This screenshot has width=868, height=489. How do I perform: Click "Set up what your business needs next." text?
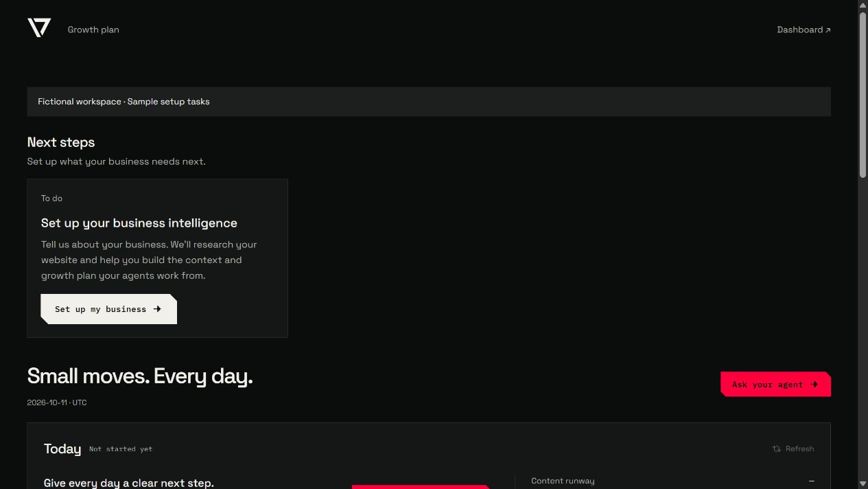(117, 161)
